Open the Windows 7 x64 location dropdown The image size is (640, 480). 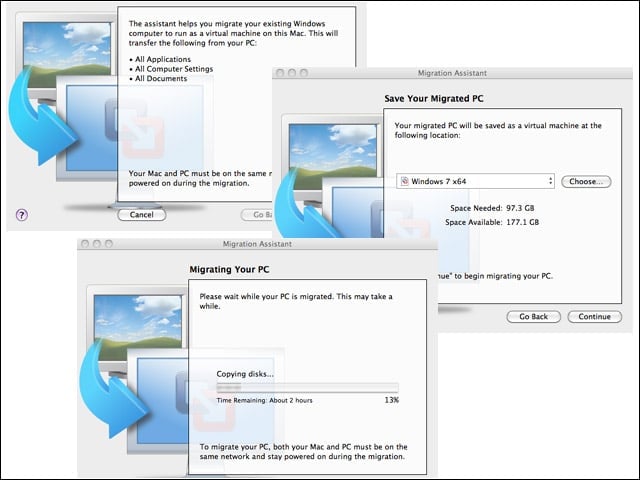pyautogui.click(x=475, y=181)
